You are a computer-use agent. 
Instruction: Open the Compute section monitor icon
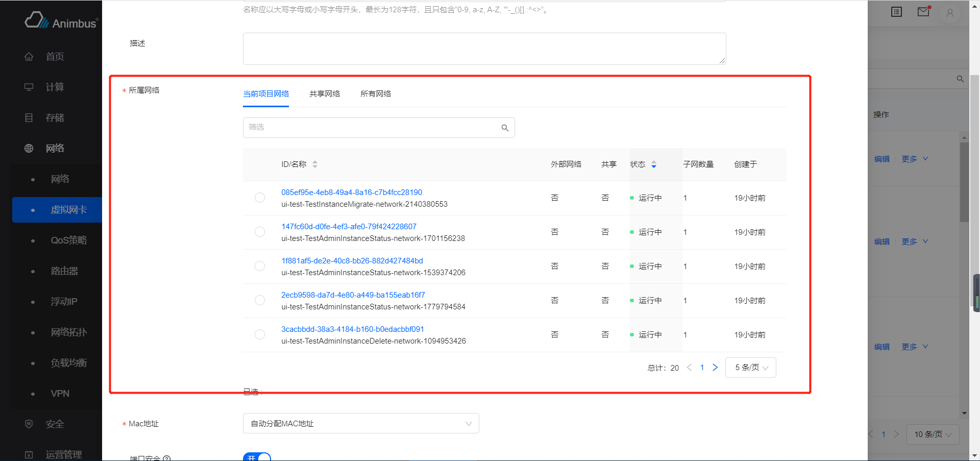pos(29,87)
